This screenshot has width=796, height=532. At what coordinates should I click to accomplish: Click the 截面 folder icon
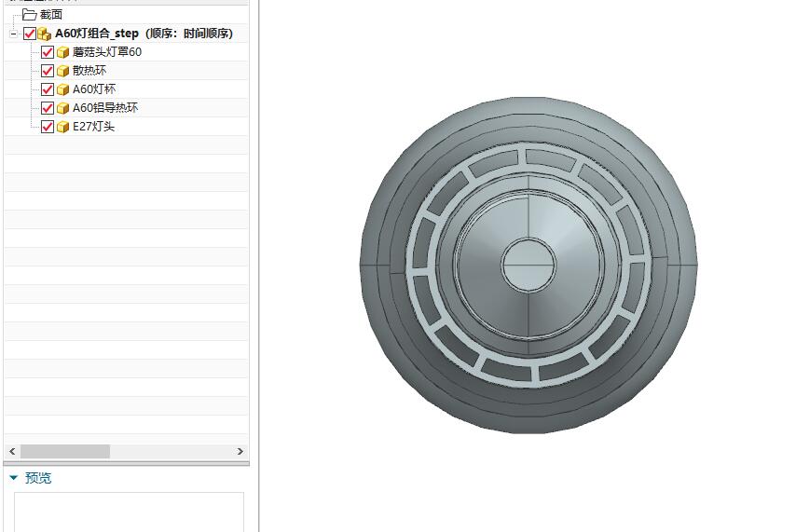pos(30,15)
